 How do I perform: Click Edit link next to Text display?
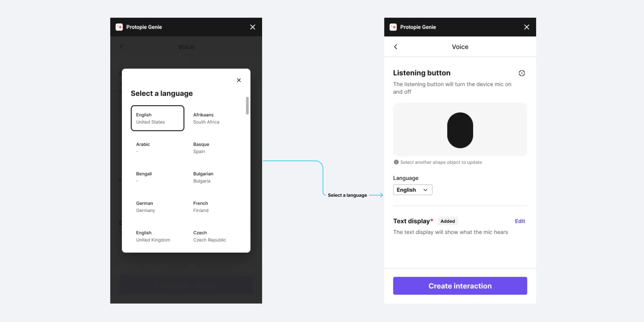click(520, 221)
